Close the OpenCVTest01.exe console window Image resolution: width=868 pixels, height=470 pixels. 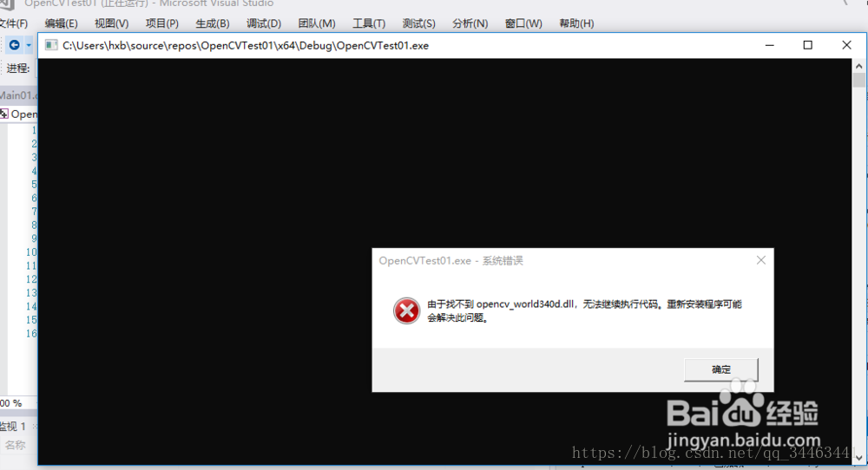click(x=846, y=45)
